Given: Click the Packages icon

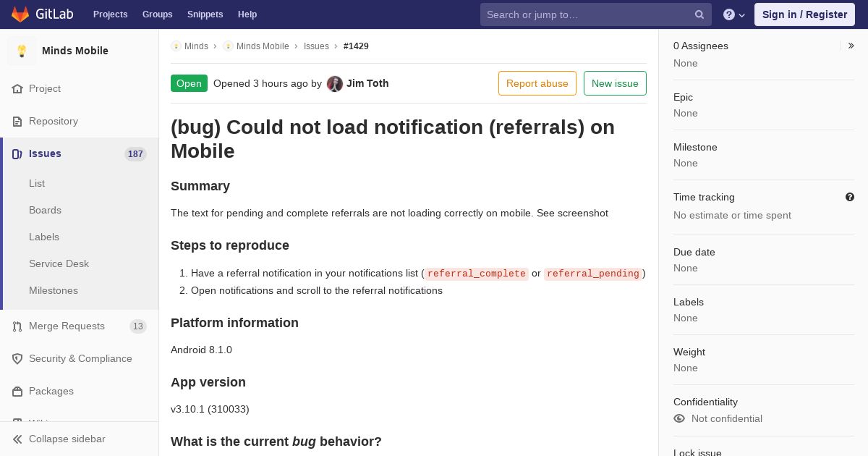Looking at the screenshot, I should point(17,391).
